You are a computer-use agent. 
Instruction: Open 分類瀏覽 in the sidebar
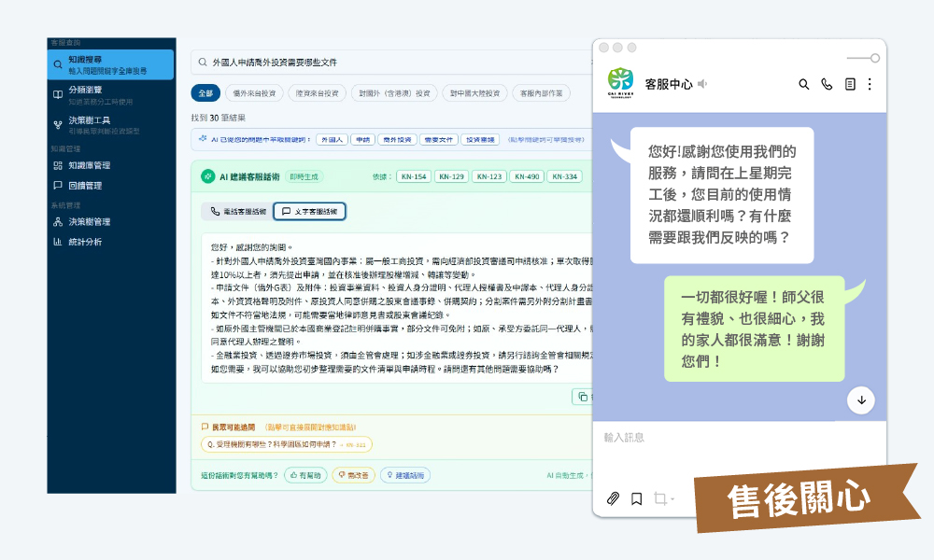[x=110, y=95]
